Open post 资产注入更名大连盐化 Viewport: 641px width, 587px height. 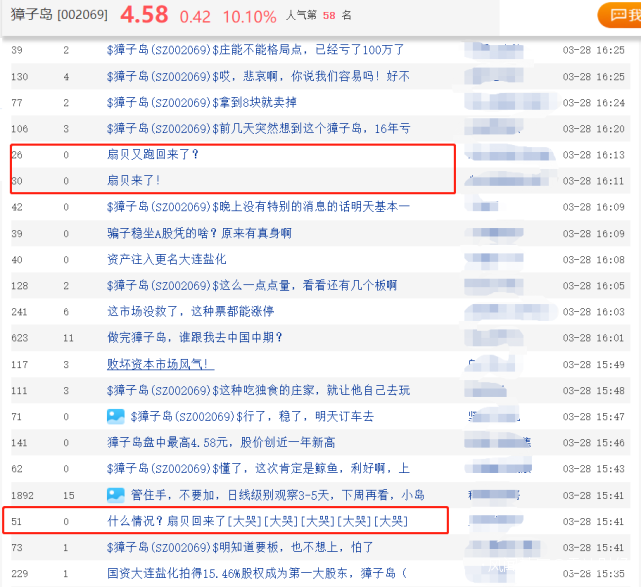tap(166, 260)
